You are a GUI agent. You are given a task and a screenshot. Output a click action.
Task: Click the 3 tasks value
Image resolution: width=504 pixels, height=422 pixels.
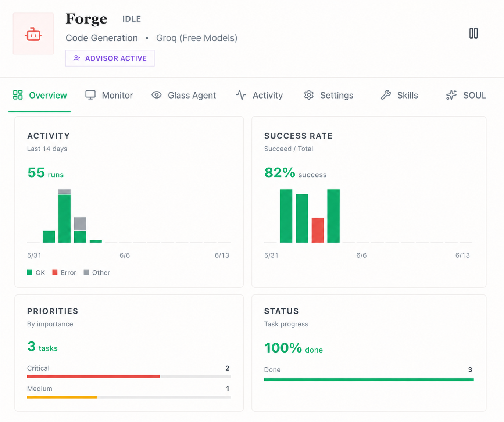(43, 347)
